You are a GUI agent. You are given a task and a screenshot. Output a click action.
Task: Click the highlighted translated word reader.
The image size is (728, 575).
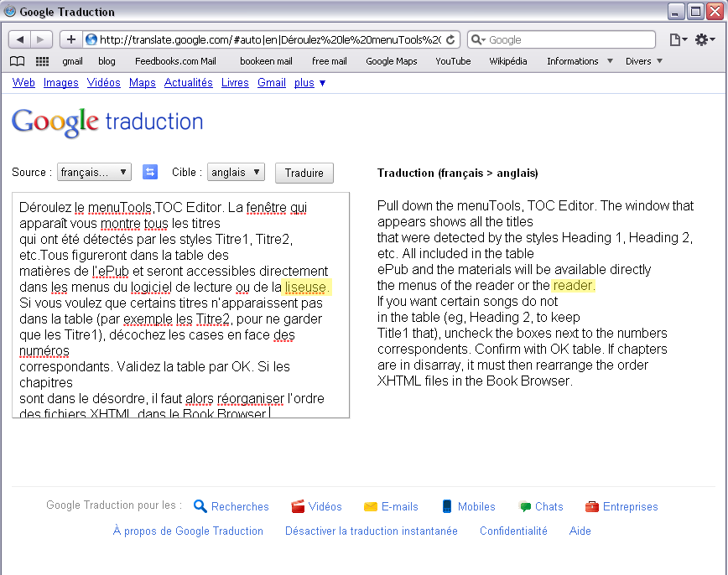(574, 285)
